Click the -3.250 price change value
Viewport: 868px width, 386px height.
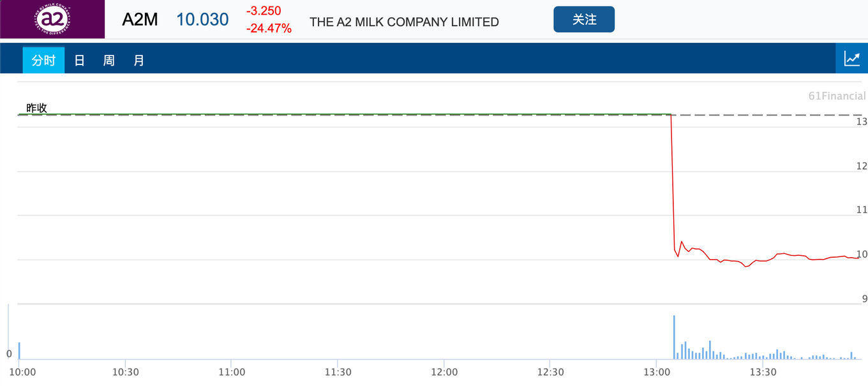point(264,11)
